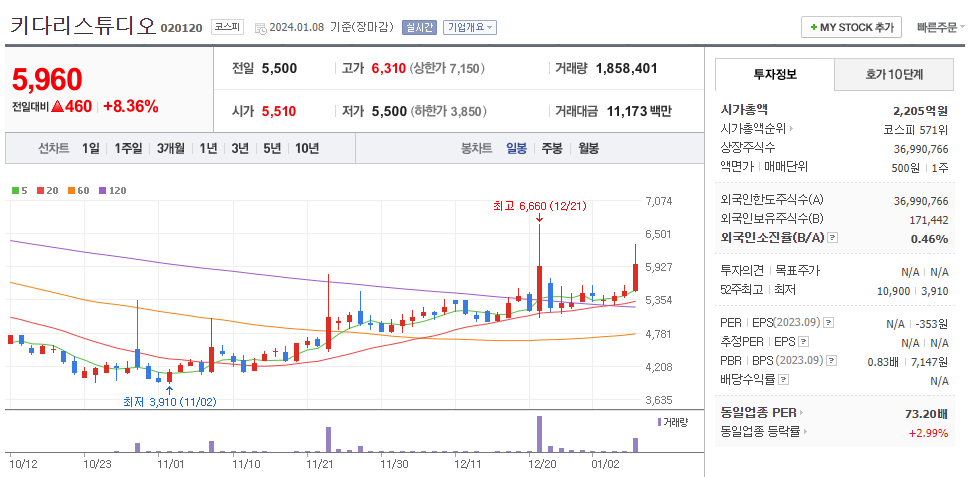The width and height of the screenshot is (980, 477).
Task: Click the 거래량 value 1,858,401
Action: tap(627, 68)
